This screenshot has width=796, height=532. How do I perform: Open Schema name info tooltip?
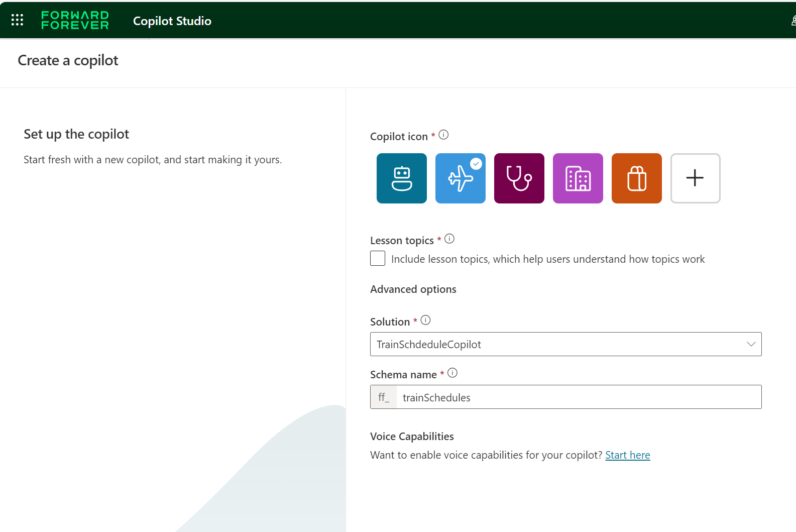tap(452, 373)
